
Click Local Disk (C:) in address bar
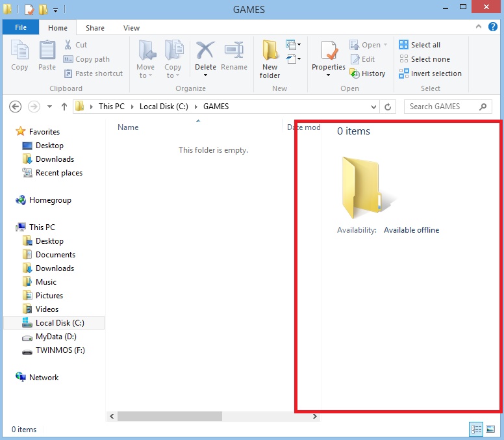click(164, 107)
